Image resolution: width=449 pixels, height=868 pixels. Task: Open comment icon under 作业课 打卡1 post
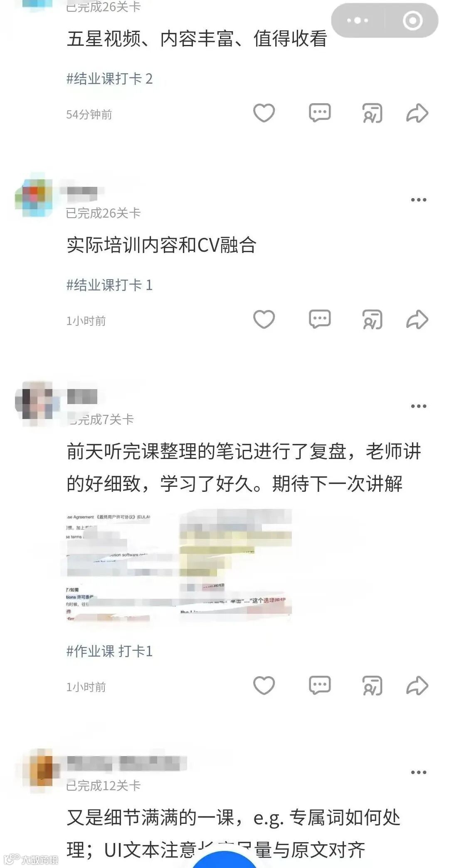tap(320, 685)
